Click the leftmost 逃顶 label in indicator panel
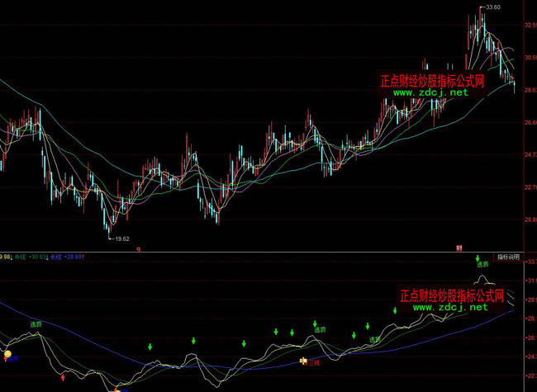This screenshot has width=537, height=392. 36,324
